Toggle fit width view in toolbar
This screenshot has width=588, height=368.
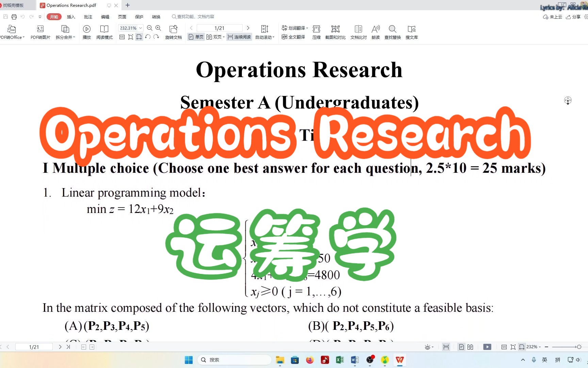(x=139, y=37)
